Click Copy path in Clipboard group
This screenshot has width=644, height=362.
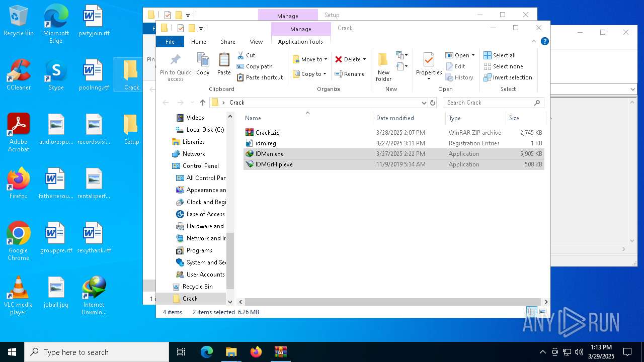255,66
